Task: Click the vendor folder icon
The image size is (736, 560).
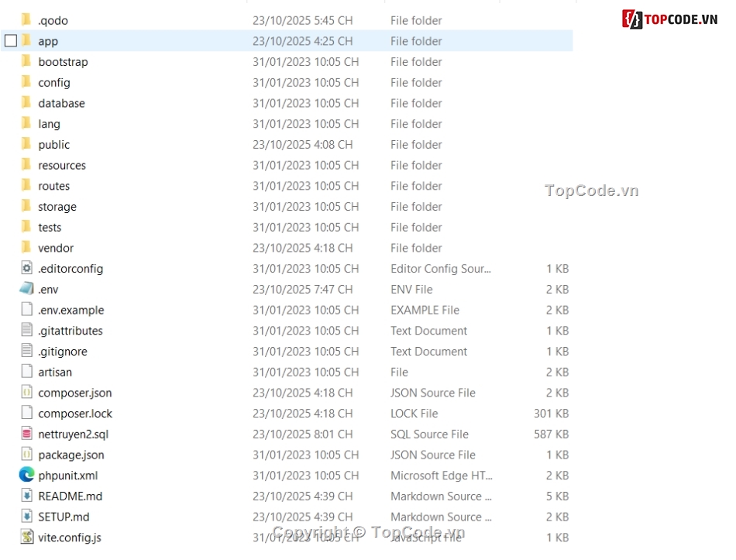Action: [27, 248]
